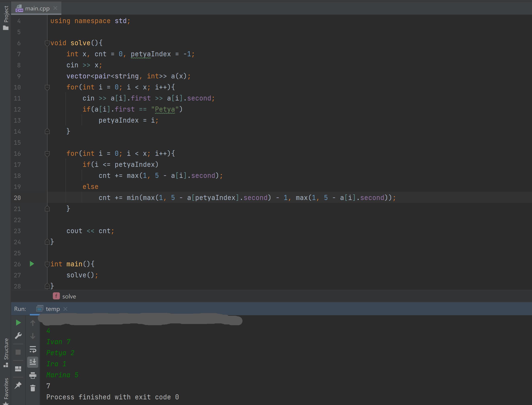The width and height of the screenshot is (532, 405).
Task: Restore layout using the layout icon
Action: coord(18,369)
